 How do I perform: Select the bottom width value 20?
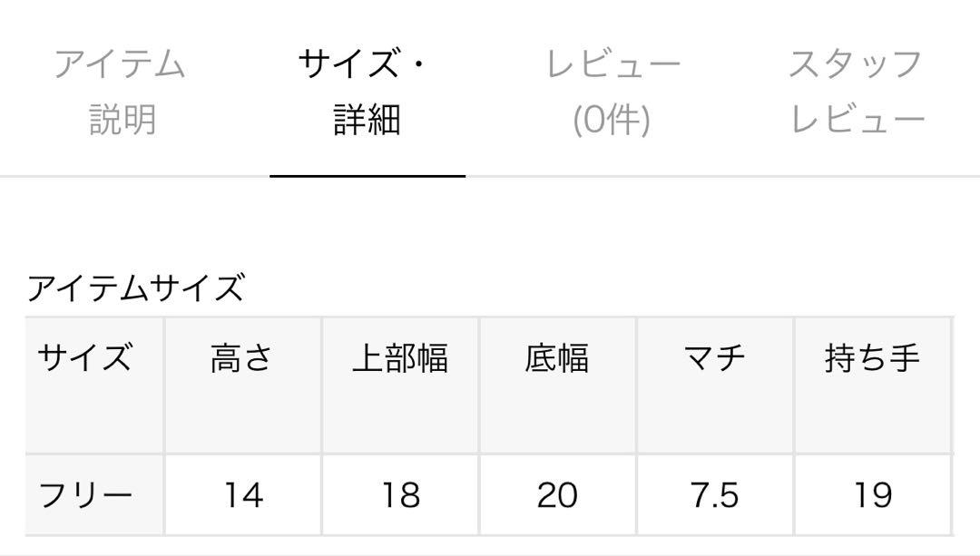(557, 495)
